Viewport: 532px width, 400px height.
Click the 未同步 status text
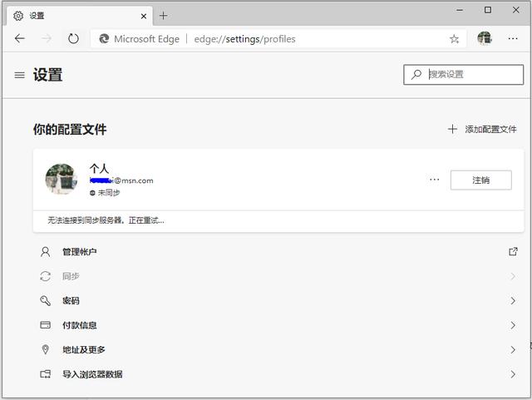pyautogui.click(x=109, y=193)
